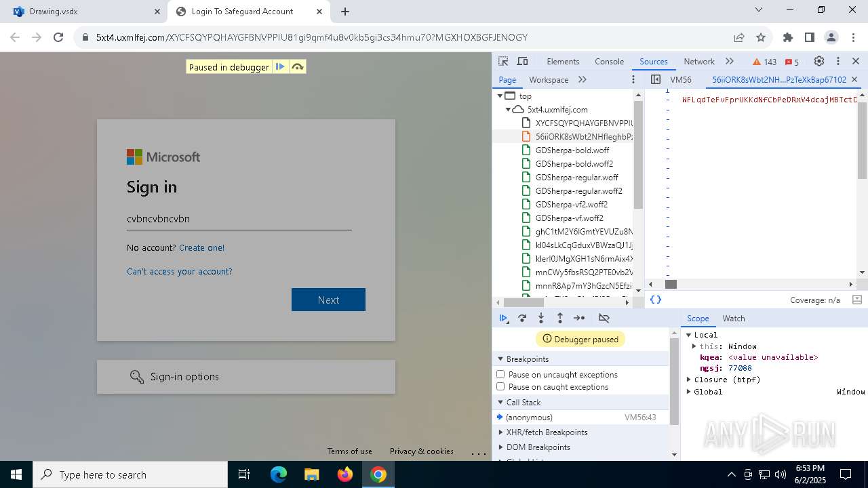Image resolution: width=868 pixels, height=488 pixels.
Task: Step over using the paused overlay icon
Action: (x=298, y=66)
